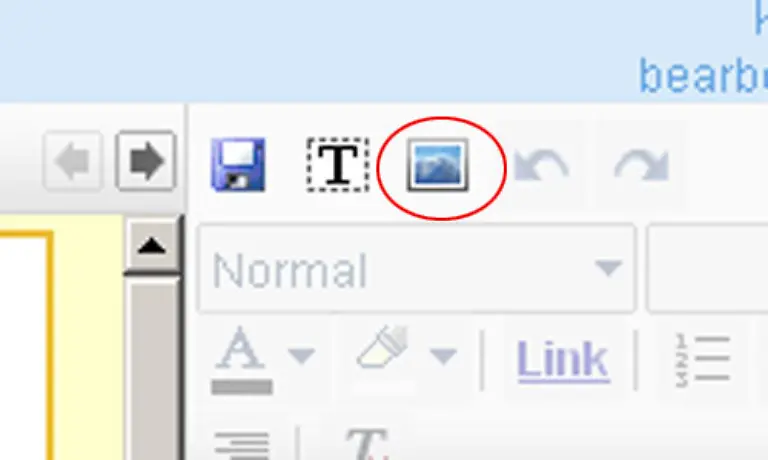Click the scrollbar up arrow
Screen dimensions: 768x460
coord(152,245)
